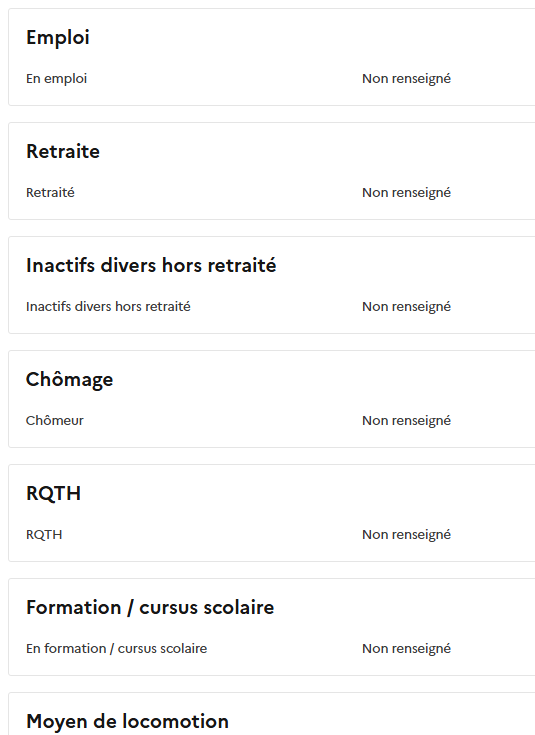The height and width of the screenshot is (735, 535).
Task: Click 'Non renseigné' value next to Retraité
Action: 406,193
